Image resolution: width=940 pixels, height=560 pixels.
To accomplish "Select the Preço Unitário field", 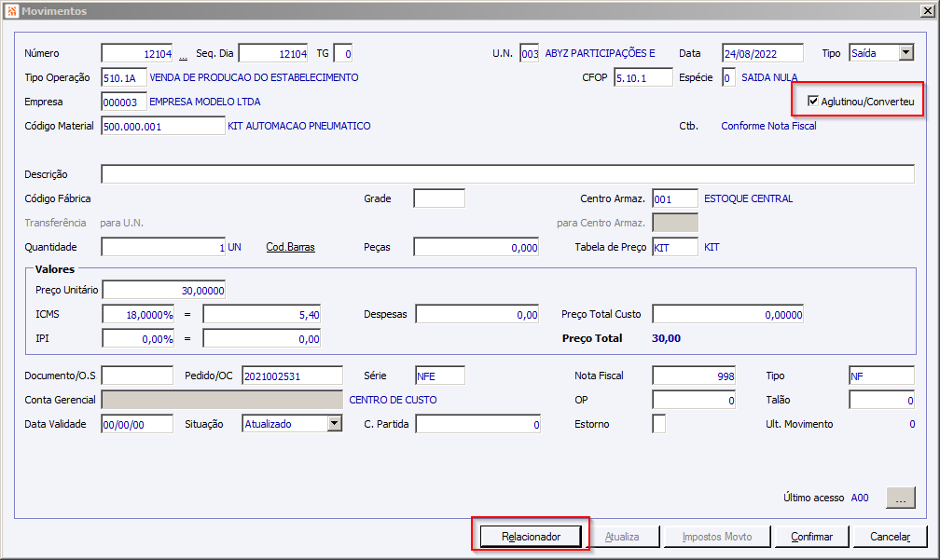I will point(164,290).
